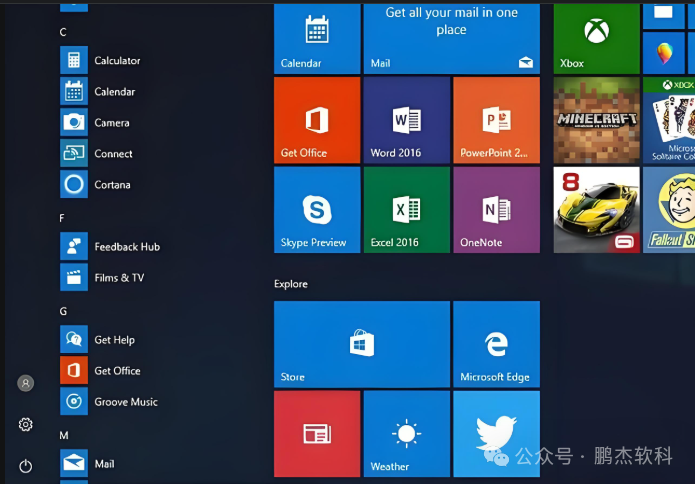Open Films & TV app

(102, 277)
